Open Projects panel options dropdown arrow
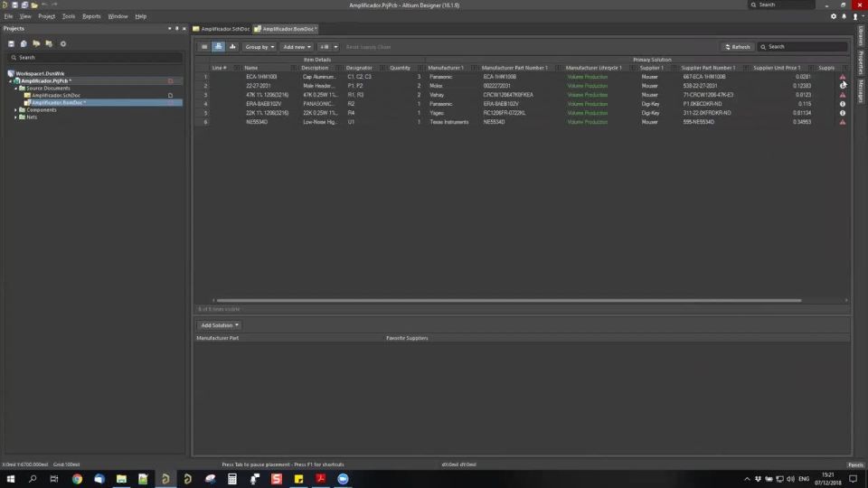 pyautogui.click(x=169, y=29)
